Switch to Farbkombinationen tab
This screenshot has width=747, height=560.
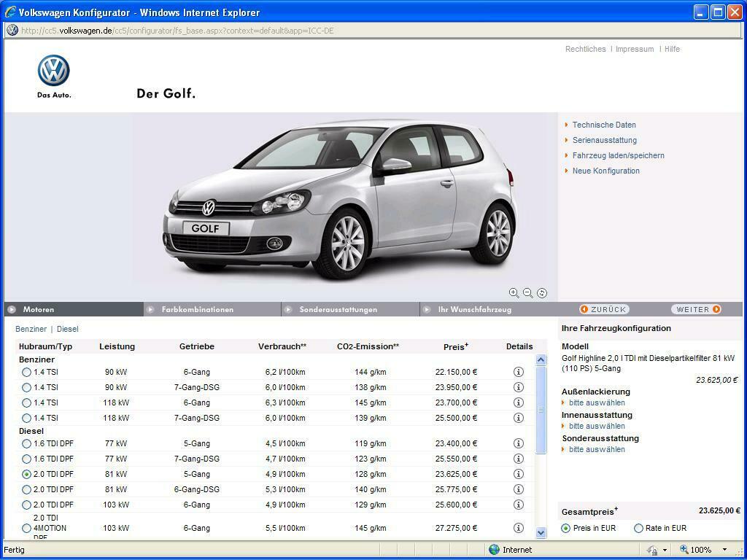(x=212, y=309)
